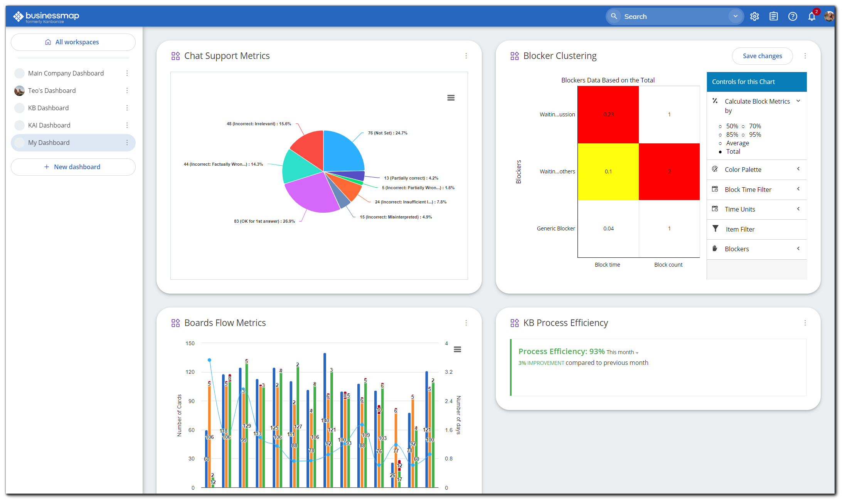845x504 pixels.
Task: Open the settings gear icon
Action: pyautogui.click(x=754, y=16)
